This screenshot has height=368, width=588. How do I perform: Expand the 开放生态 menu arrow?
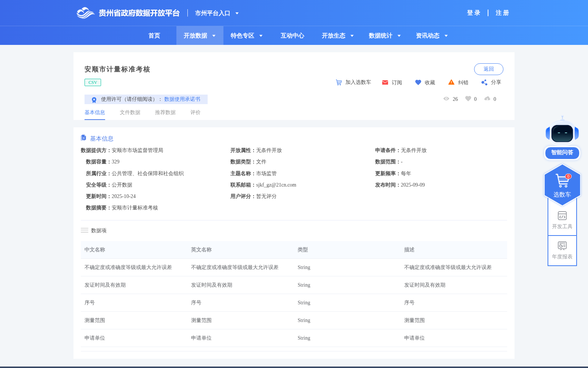click(352, 36)
